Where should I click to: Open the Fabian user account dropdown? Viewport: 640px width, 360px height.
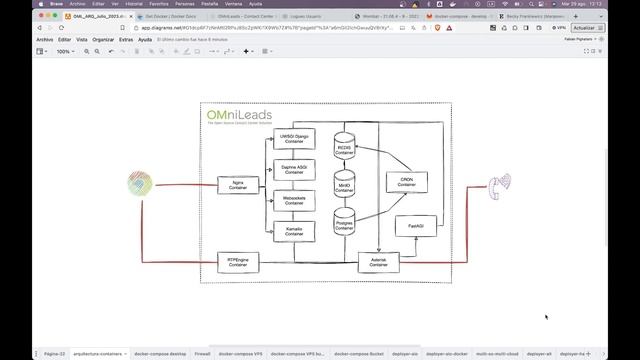tap(580, 39)
